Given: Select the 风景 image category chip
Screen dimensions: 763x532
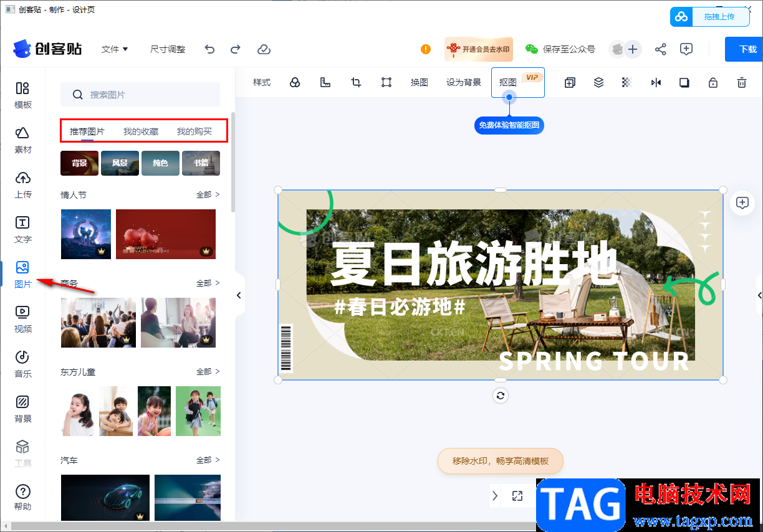Looking at the screenshot, I should [120, 163].
